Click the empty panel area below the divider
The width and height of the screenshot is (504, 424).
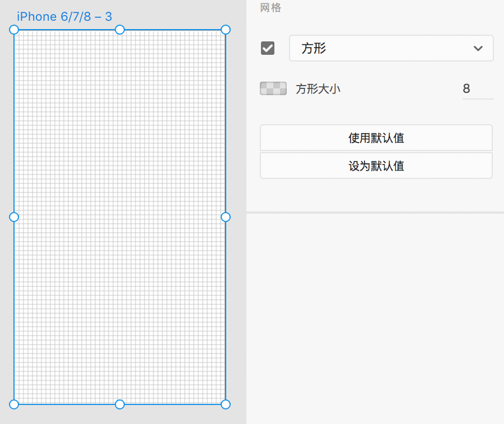375,313
